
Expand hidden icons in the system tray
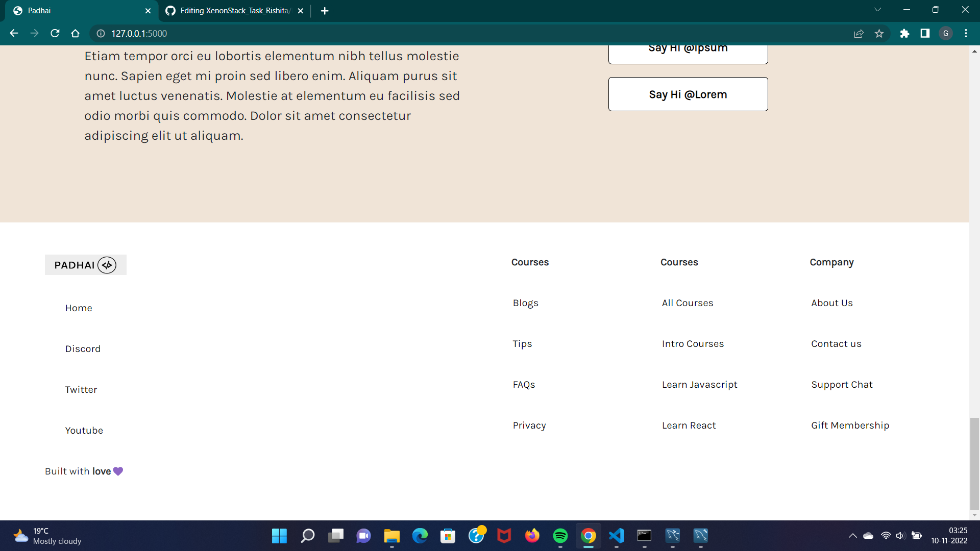click(852, 536)
